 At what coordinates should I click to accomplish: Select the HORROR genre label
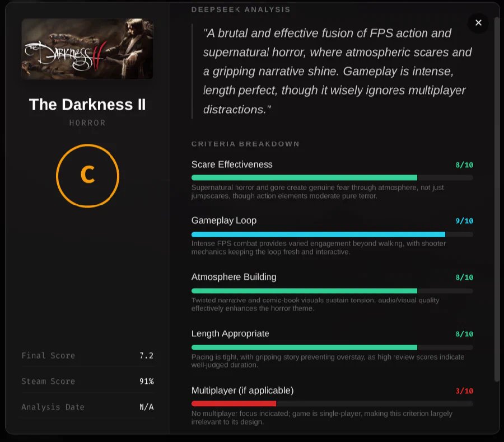click(87, 123)
